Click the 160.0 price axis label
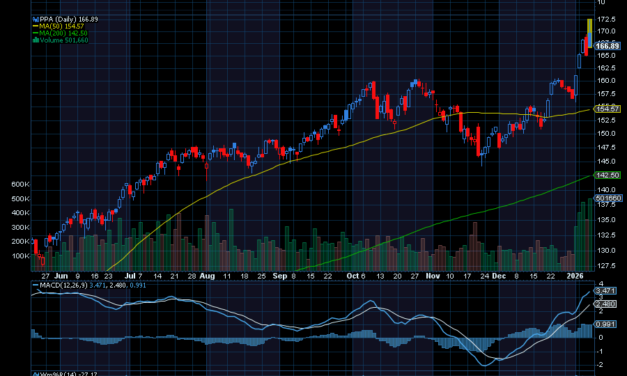The width and height of the screenshot is (627, 376). click(606, 80)
